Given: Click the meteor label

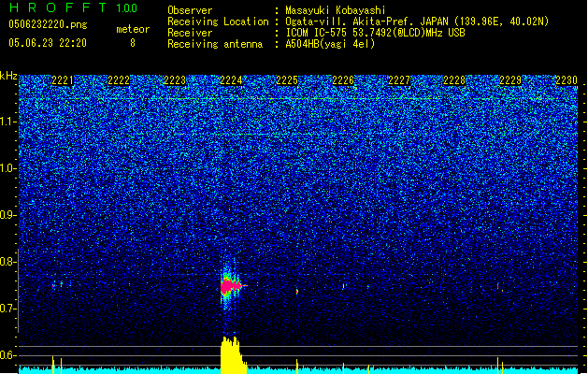Looking at the screenshot, I should 133,29.
